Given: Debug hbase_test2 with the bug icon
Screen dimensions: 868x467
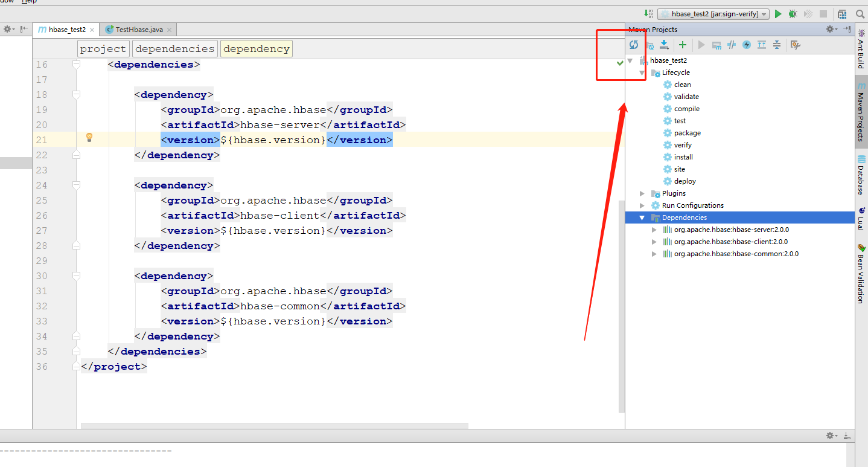Looking at the screenshot, I should (x=793, y=14).
